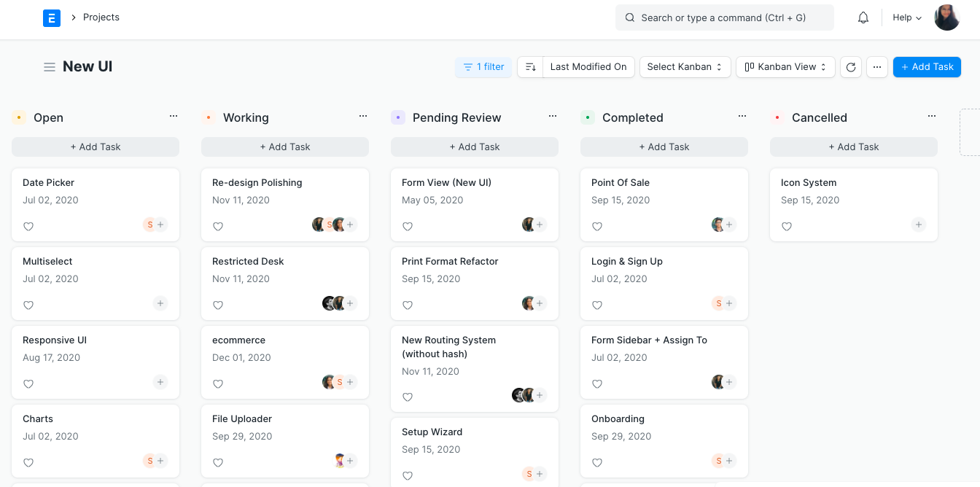Expand the Help menu
980x487 pixels.
click(907, 17)
